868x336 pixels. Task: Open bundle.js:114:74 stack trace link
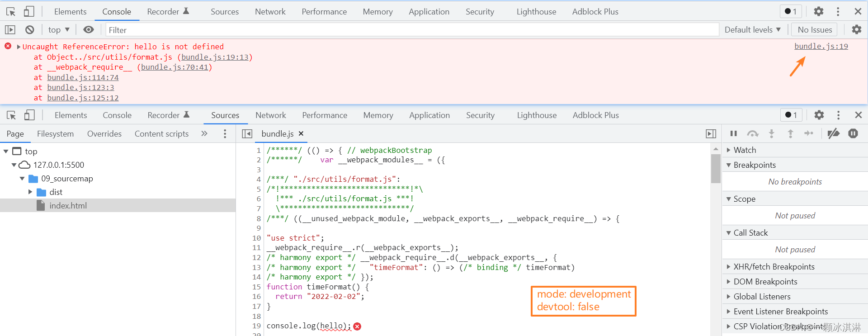pos(83,77)
